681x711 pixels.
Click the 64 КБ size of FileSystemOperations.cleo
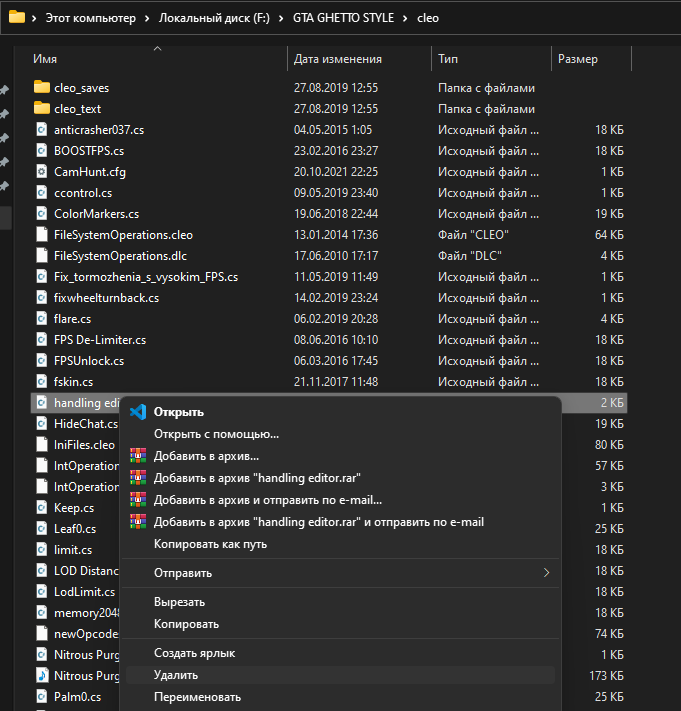(x=609, y=234)
